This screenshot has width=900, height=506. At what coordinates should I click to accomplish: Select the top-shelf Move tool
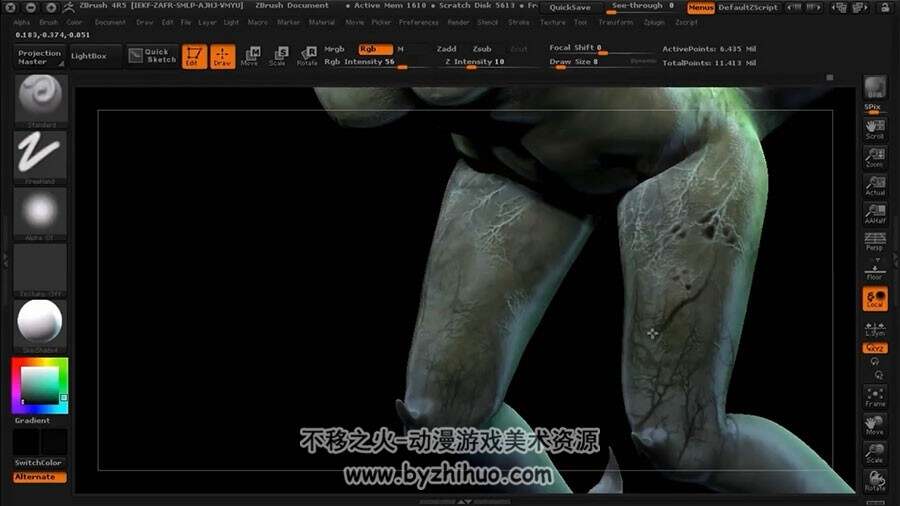point(250,56)
